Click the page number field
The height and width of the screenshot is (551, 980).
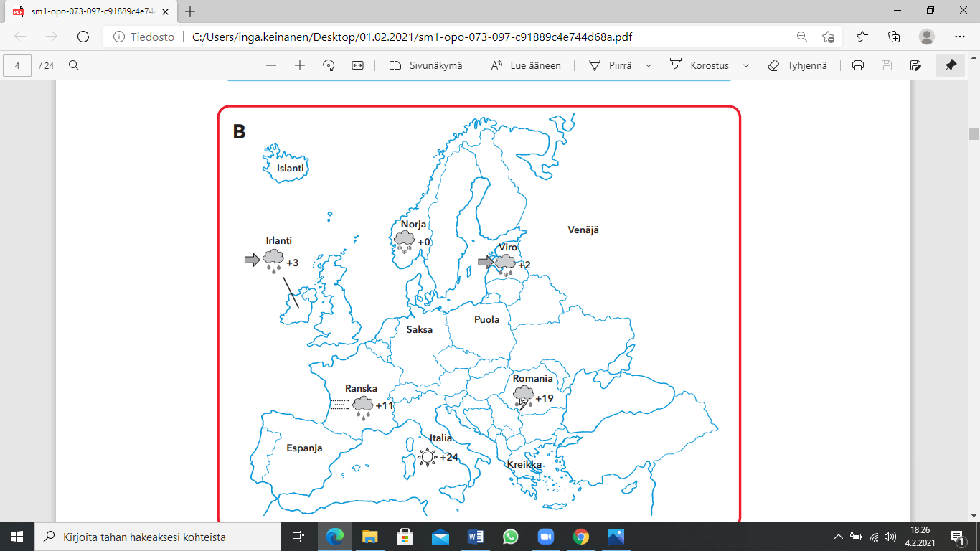point(17,65)
